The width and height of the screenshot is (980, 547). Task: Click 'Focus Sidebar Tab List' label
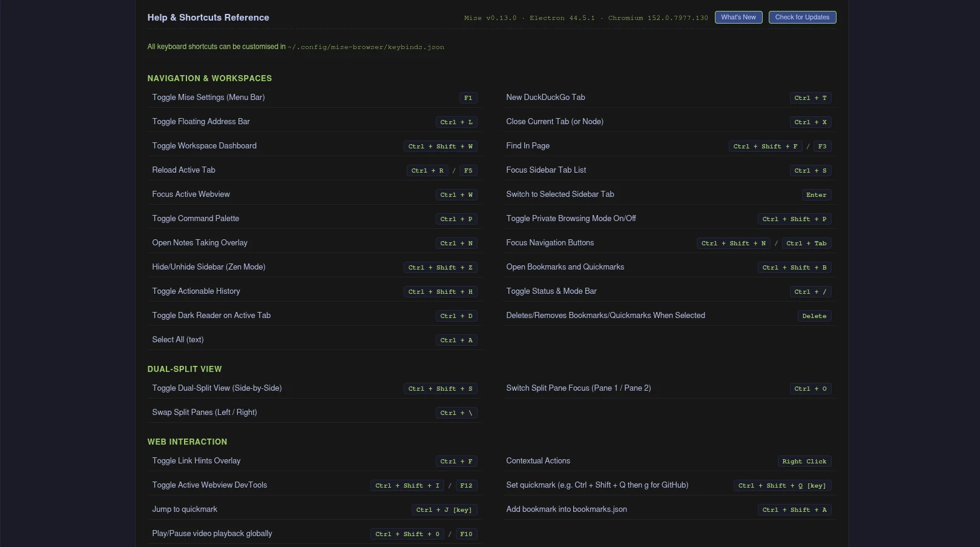coord(546,170)
